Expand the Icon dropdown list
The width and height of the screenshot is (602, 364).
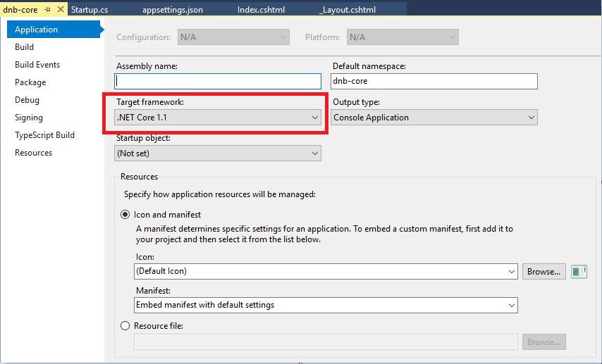click(x=326, y=271)
